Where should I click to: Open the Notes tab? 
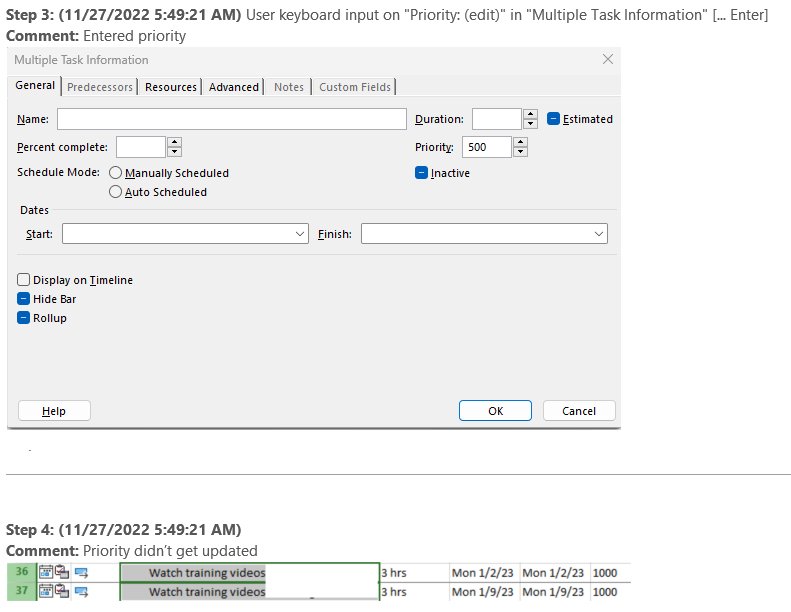point(289,87)
